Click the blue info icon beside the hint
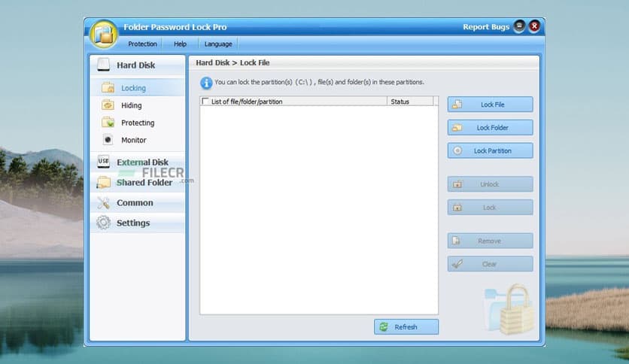The height and width of the screenshot is (364, 629). coord(206,83)
